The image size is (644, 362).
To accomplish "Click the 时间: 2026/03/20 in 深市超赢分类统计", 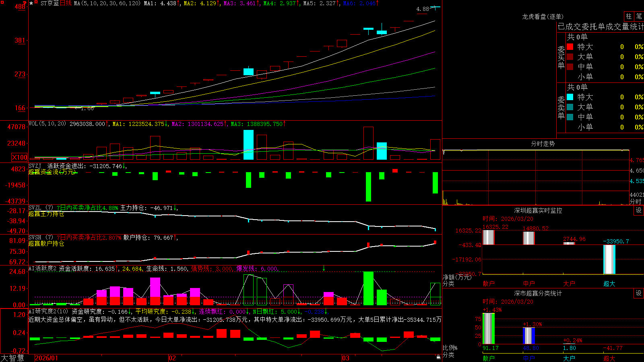I will pos(508,301).
